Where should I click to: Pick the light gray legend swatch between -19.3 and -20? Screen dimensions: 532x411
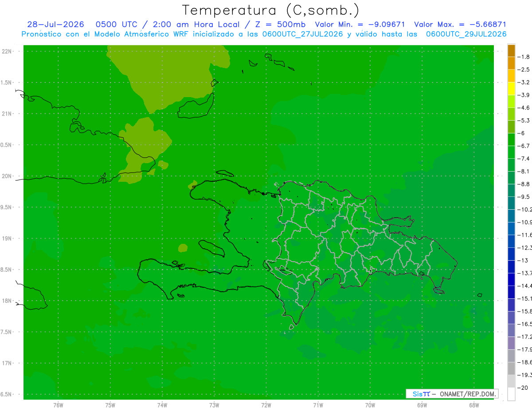511,381
